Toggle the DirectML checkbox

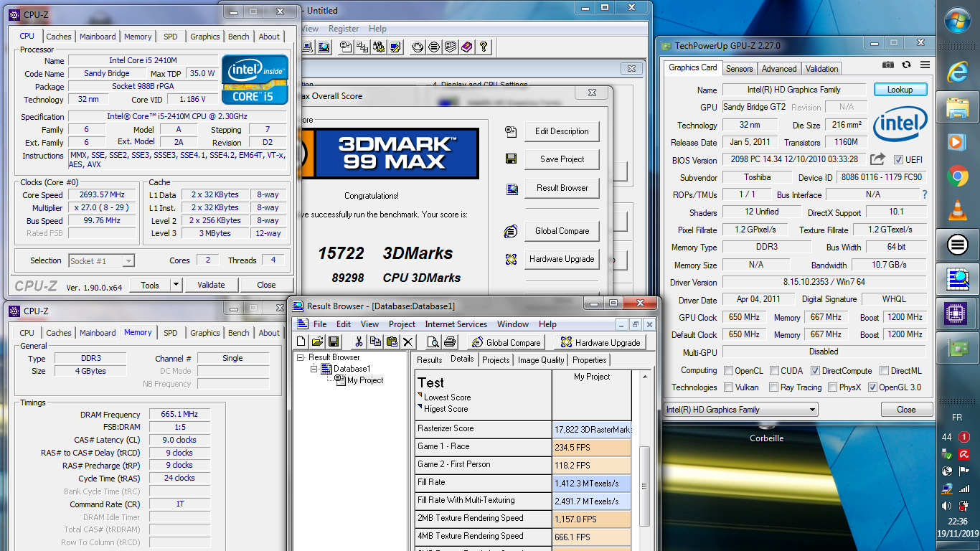(x=884, y=371)
